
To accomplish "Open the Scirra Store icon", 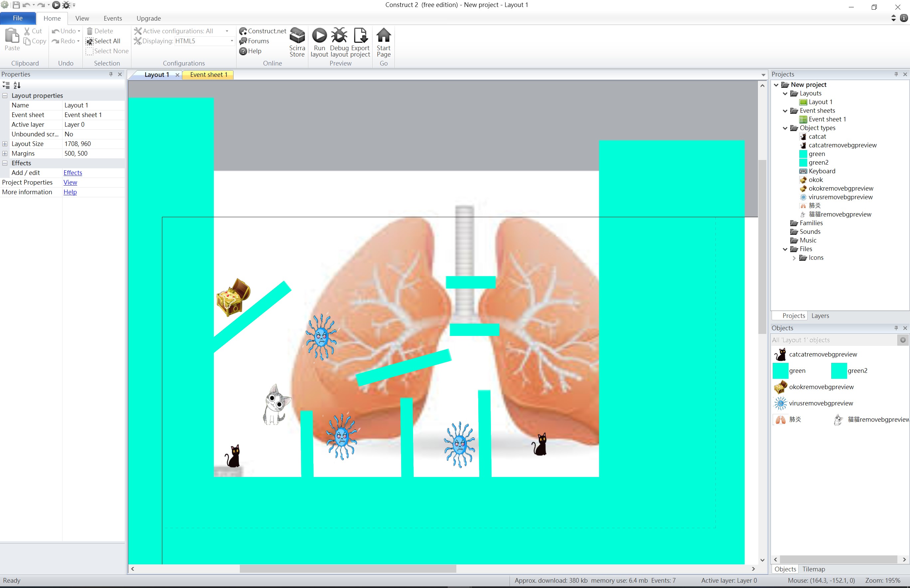I will click(297, 36).
